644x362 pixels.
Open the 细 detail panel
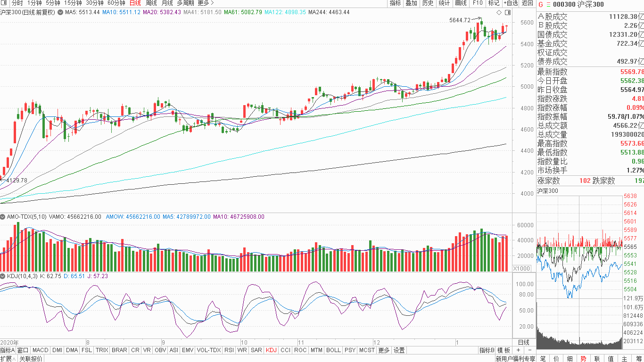(x=570, y=359)
